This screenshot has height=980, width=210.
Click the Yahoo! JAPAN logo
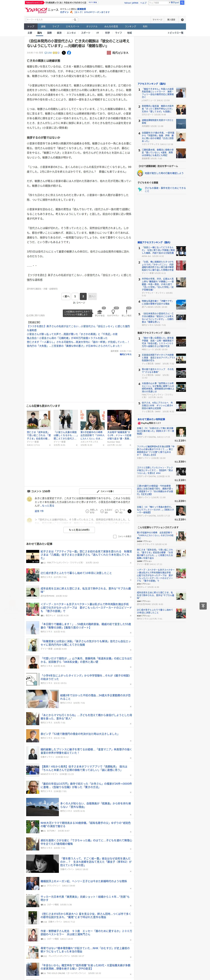(x=36, y=10)
